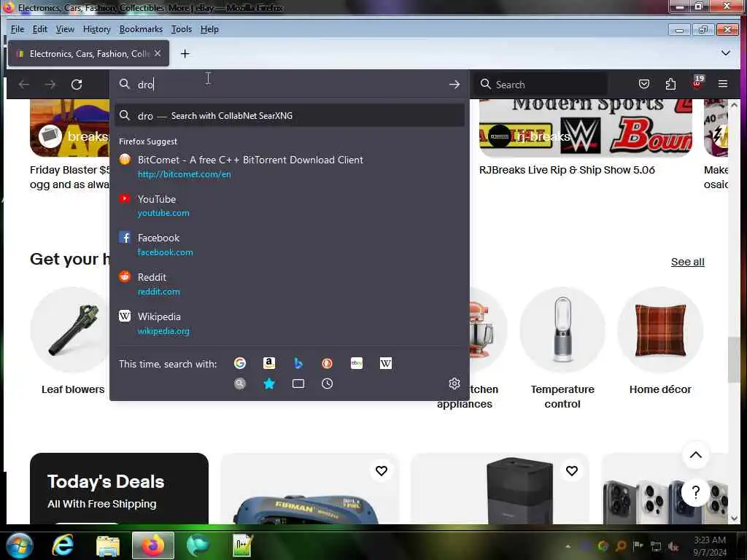Reload the current page
The height and width of the screenshot is (560, 747).
click(x=77, y=85)
